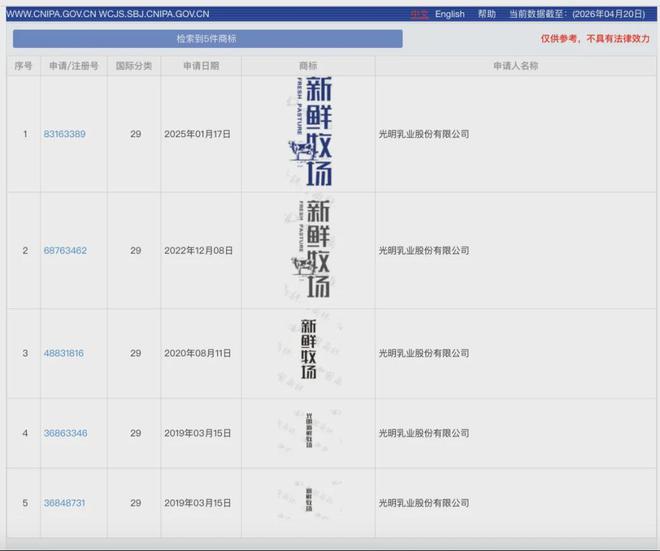Open trademark registration number 68763462
Screen dimensions: 660x551
(65, 250)
